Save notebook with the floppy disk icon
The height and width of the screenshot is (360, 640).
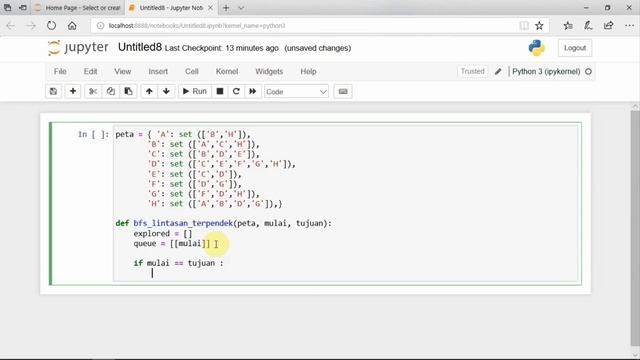pos(53,91)
